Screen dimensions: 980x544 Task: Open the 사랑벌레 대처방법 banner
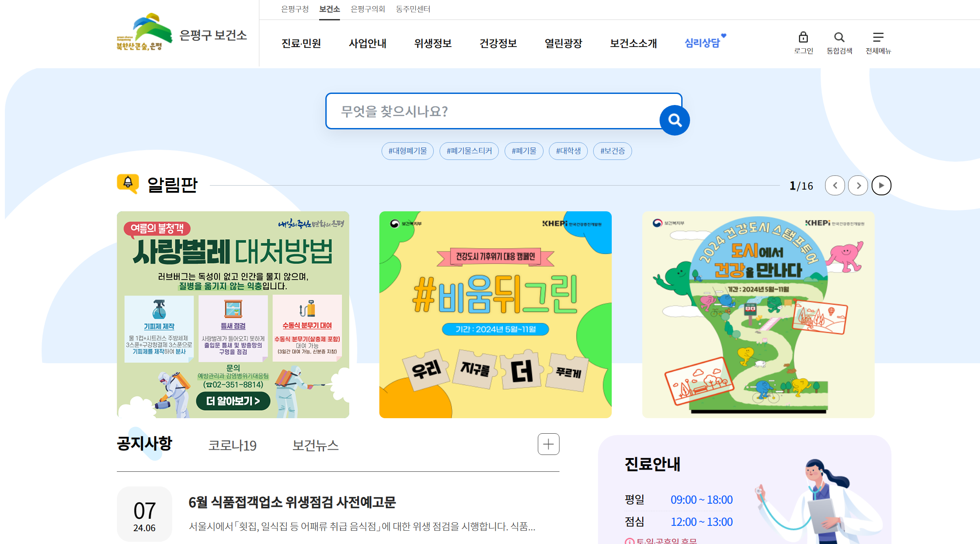[233, 315]
